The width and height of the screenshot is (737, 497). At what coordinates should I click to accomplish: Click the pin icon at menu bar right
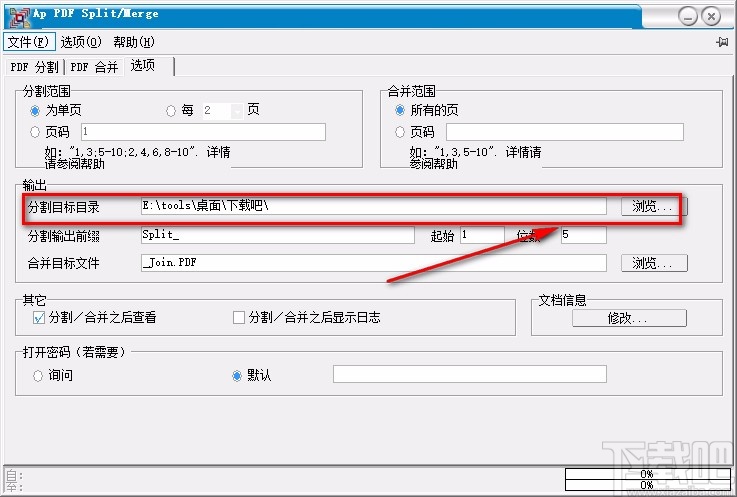click(722, 42)
